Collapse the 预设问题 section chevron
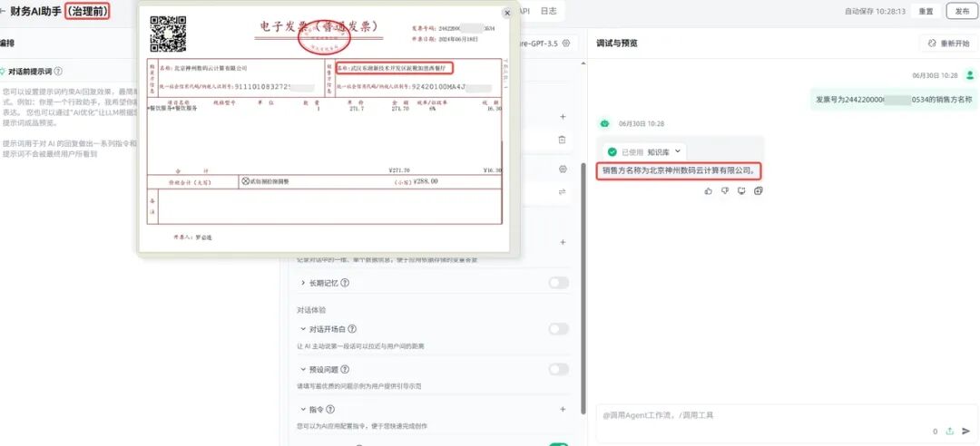Viewport: 980px width, 446px height. coord(303,370)
